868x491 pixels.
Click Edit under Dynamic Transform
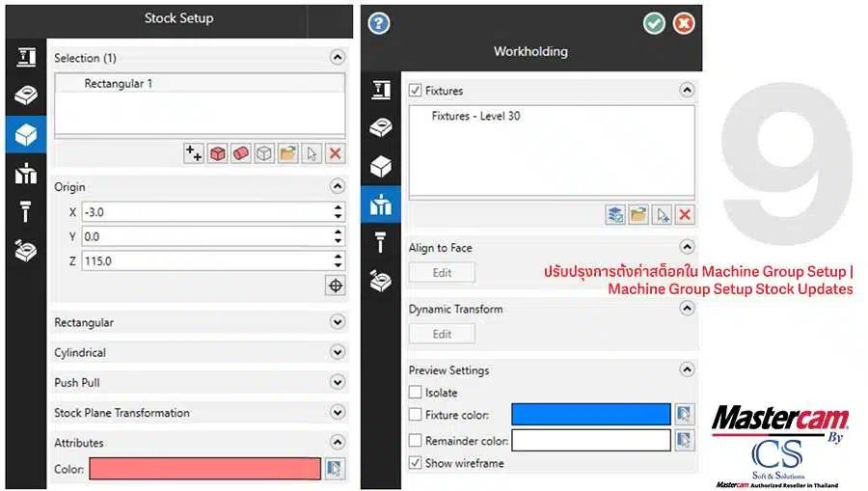click(x=442, y=335)
